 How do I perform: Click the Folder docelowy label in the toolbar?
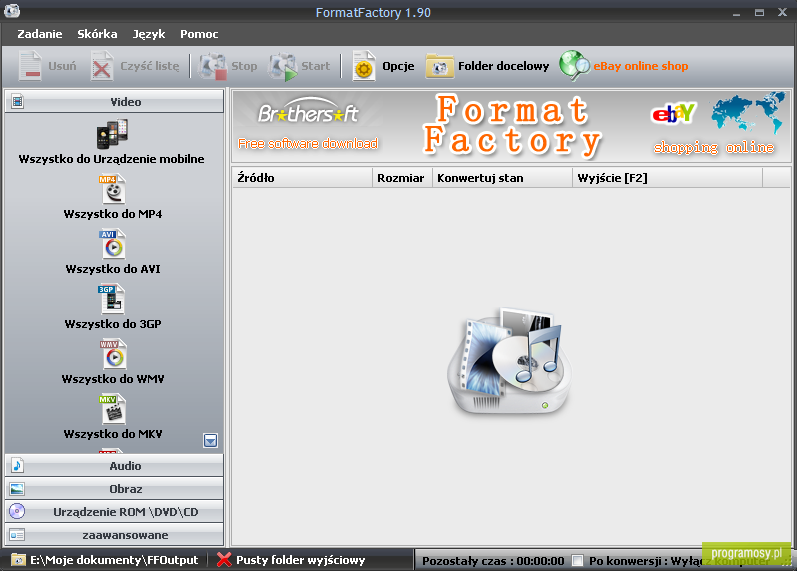click(x=503, y=66)
